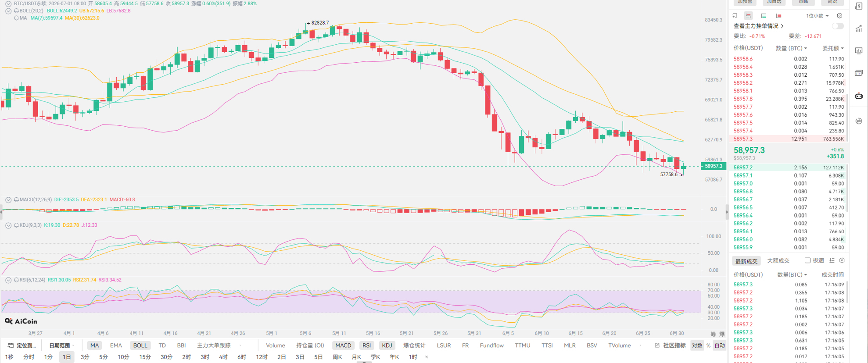Select the 4时 timeframe
The image size is (868, 363).
223,357
